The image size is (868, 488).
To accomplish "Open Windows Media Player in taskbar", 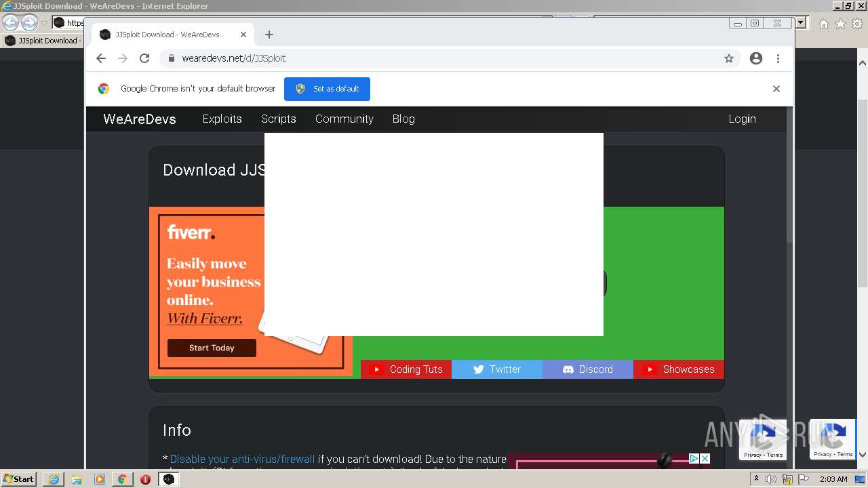I will pos(100,479).
